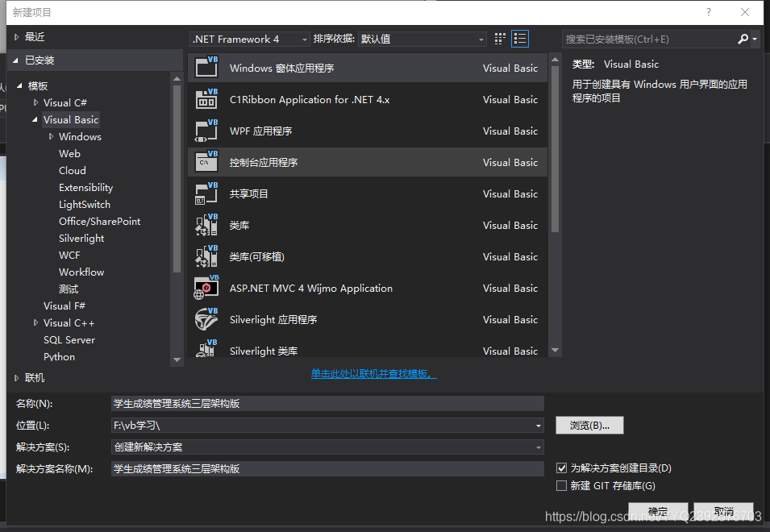This screenshot has height=532, width=770.
Task: Select the ASP.NET MVC 4 Wijmo icon
Action: pos(206,288)
